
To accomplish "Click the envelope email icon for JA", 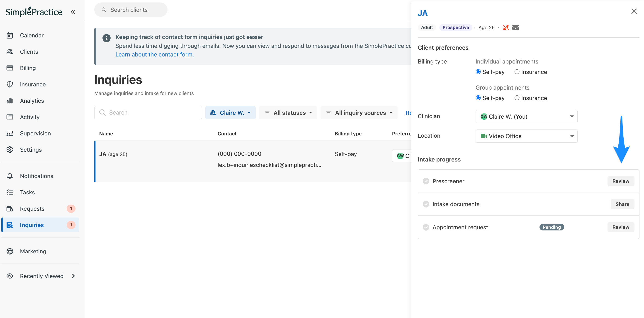I will pos(515,27).
